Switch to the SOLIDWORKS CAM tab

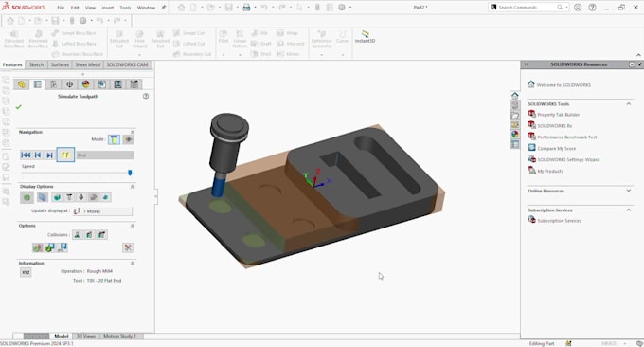pyautogui.click(x=127, y=65)
